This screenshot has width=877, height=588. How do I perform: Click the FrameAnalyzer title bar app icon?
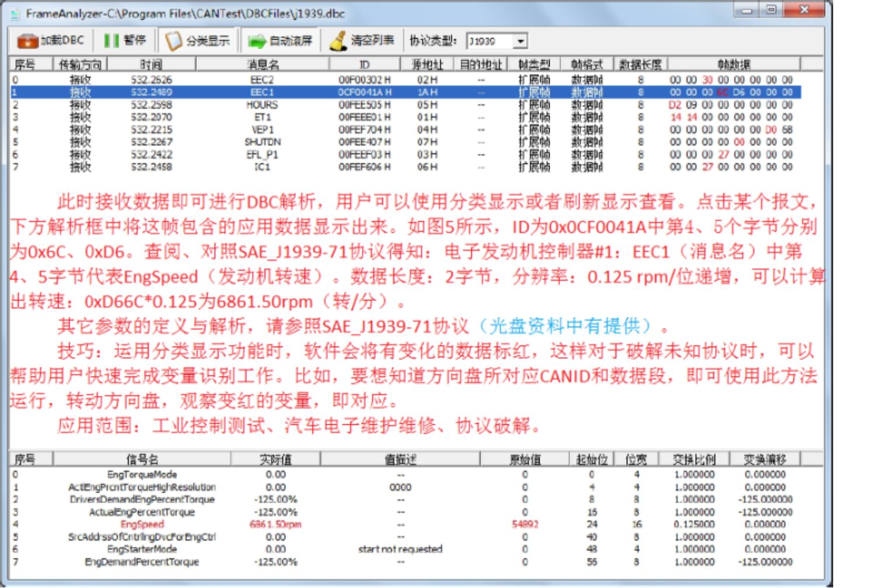[15, 13]
